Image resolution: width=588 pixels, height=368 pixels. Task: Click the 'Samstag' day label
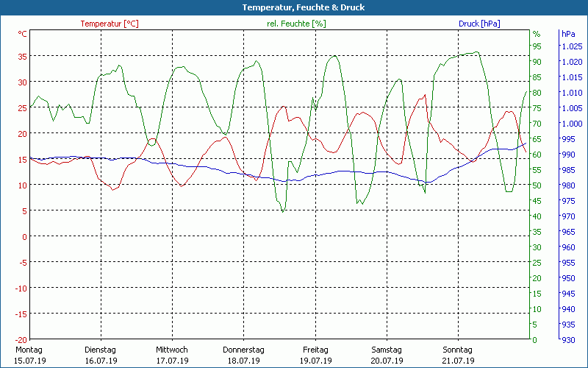pyautogui.click(x=387, y=350)
